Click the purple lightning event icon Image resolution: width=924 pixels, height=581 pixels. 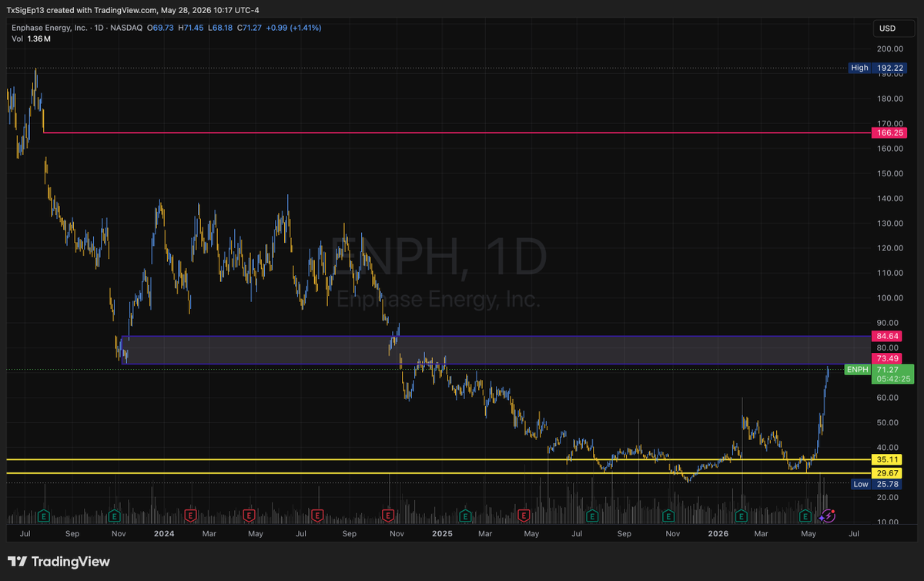827,515
